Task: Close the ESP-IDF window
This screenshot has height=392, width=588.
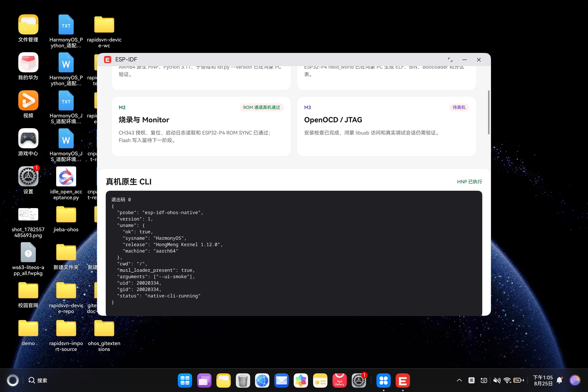Action: point(479,60)
